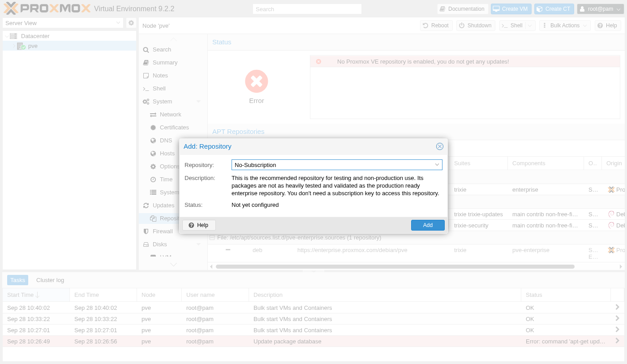The image size is (627, 364).
Task: Click the gear icon next to Server View
Action: (131, 23)
